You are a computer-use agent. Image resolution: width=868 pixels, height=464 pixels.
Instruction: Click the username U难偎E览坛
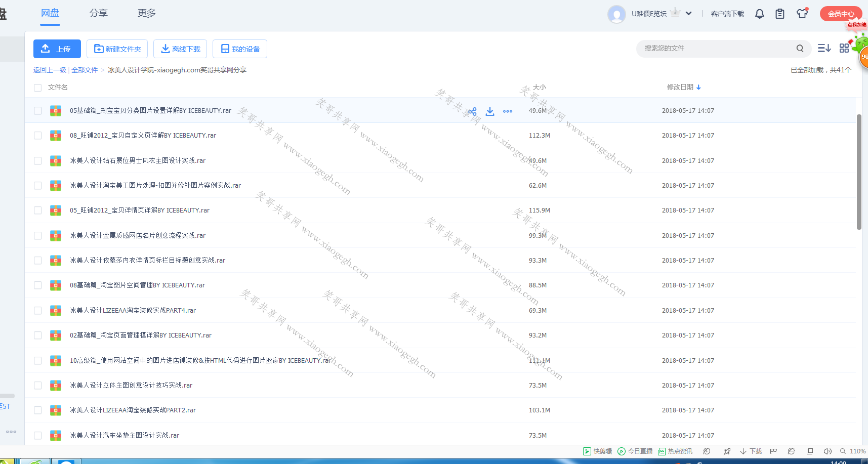pyautogui.click(x=649, y=14)
